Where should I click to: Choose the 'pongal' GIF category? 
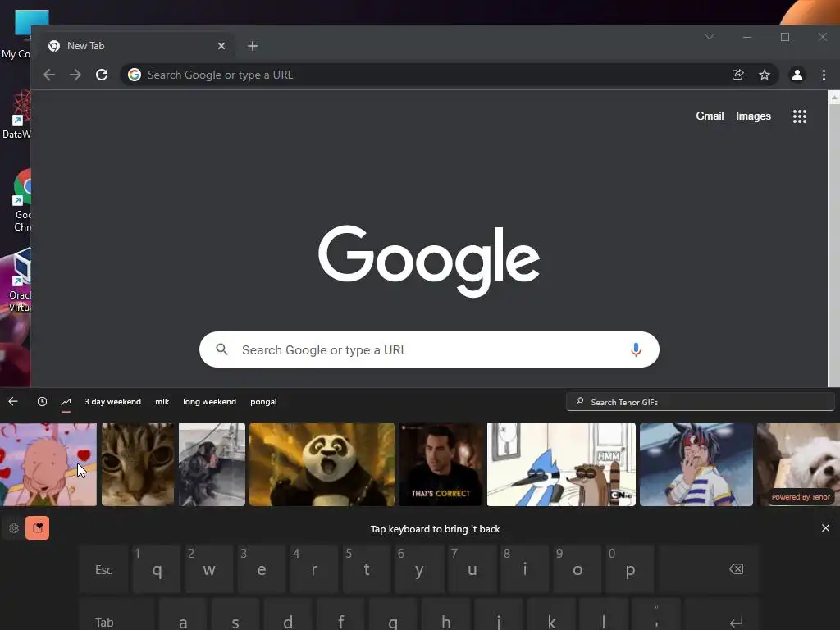click(x=263, y=402)
